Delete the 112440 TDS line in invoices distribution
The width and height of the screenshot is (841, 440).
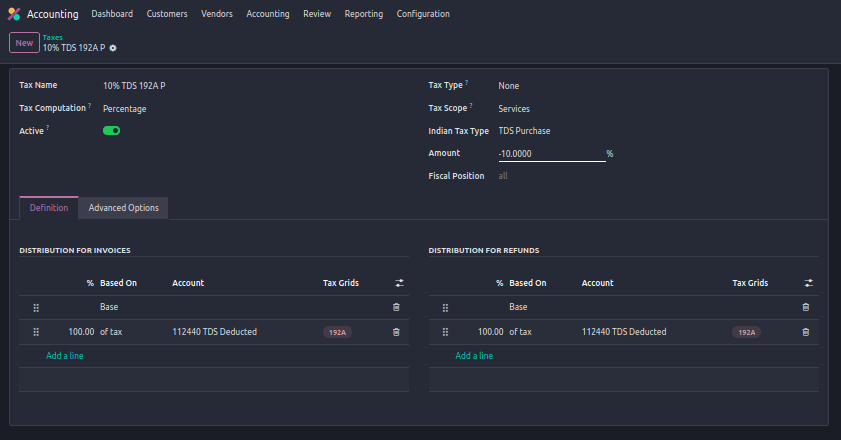pyautogui.click(x=396, y=332)
